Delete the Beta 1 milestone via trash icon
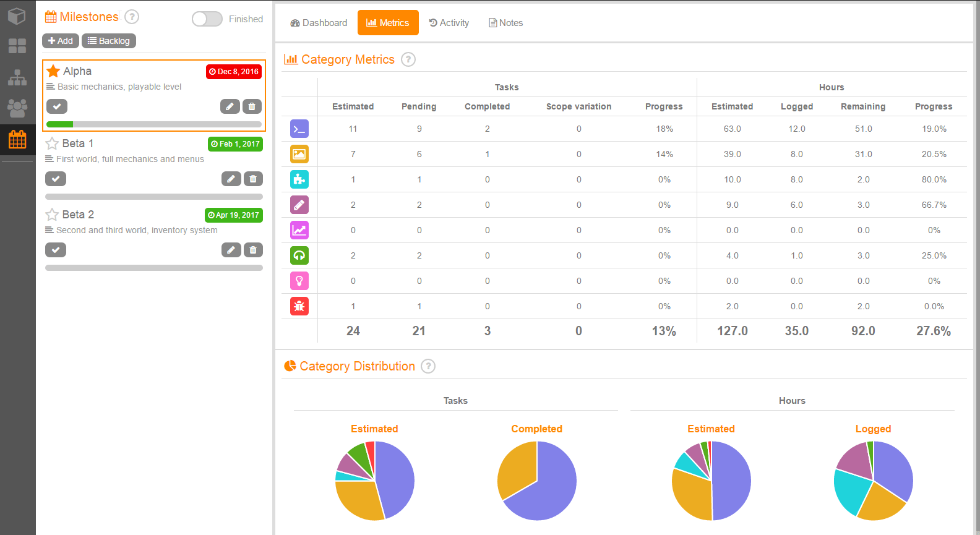 click(253, 179)
